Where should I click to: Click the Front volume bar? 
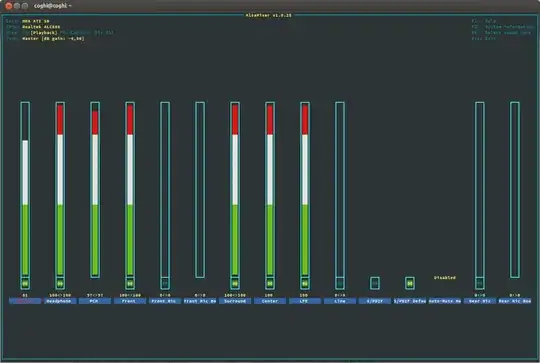pyautogui.click(x=130, y=189)
